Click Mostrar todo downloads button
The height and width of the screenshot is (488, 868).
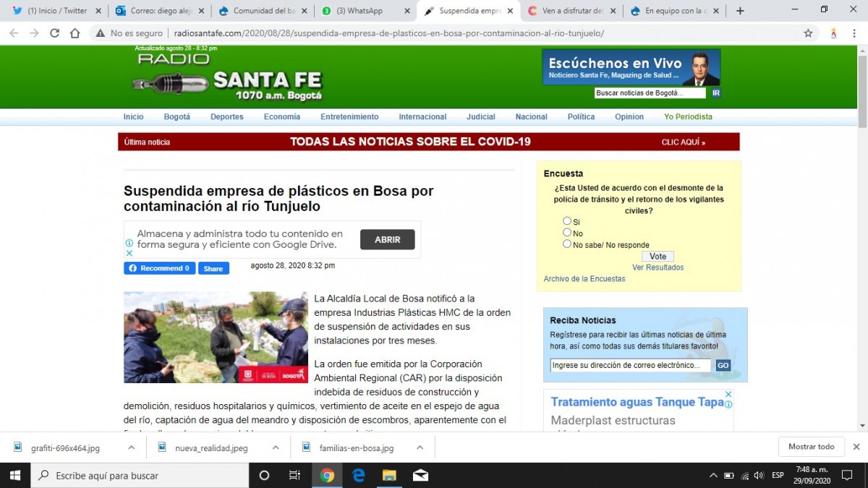point(811,447)
